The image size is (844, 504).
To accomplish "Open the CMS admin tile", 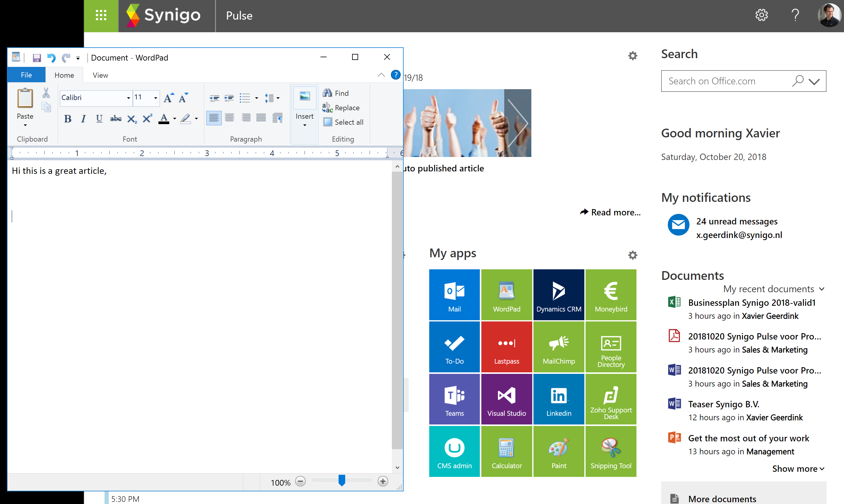I will pos(454,451).
